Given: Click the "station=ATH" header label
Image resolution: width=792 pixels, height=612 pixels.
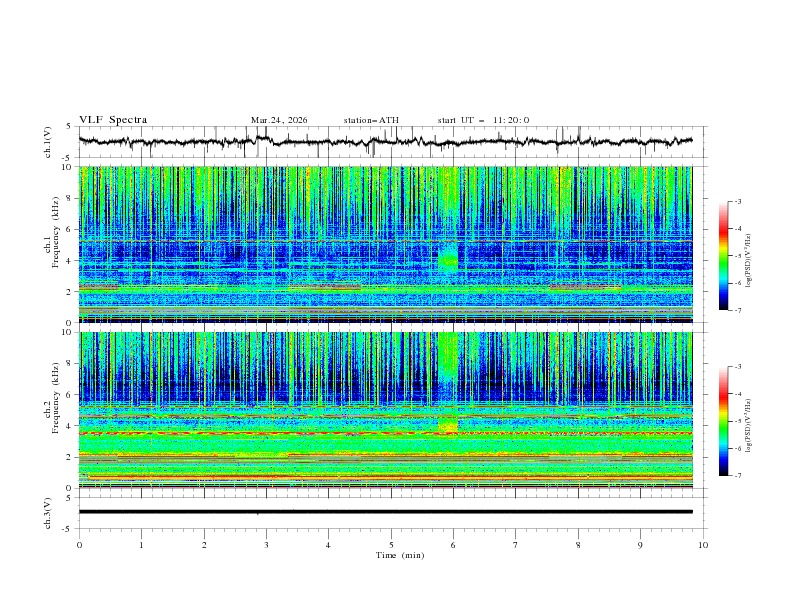Looking at the screenshot, I should coord(371,120).
